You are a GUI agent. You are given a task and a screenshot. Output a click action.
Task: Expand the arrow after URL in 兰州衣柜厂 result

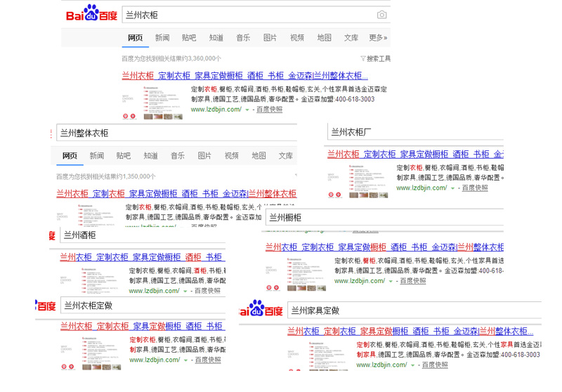point(452,188)
